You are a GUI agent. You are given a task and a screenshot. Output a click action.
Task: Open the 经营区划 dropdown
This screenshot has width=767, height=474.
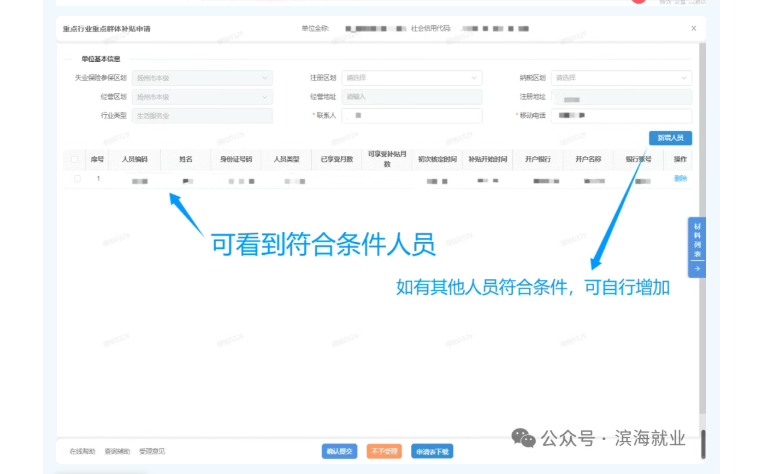click(x=202, y=97)
